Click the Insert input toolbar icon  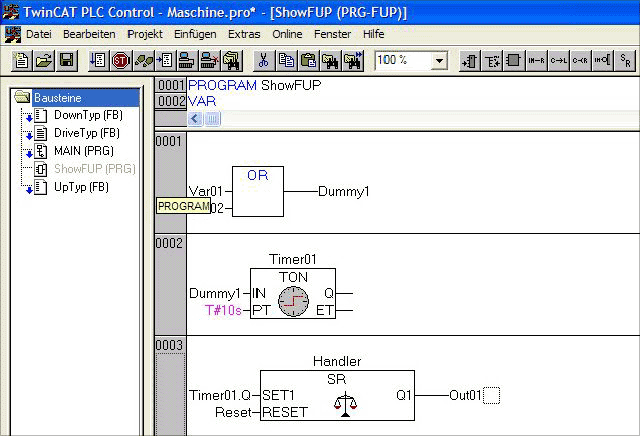pyautogui.click(x=470, y=61)
